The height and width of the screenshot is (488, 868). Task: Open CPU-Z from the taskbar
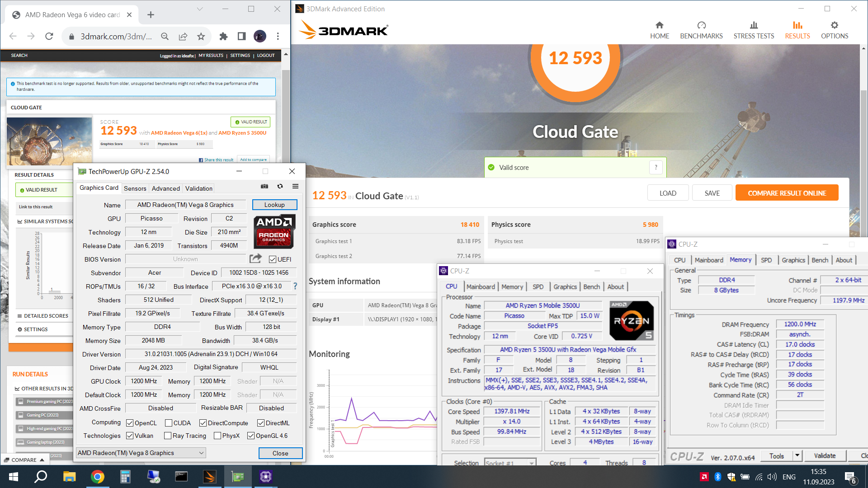coord(265,477)
